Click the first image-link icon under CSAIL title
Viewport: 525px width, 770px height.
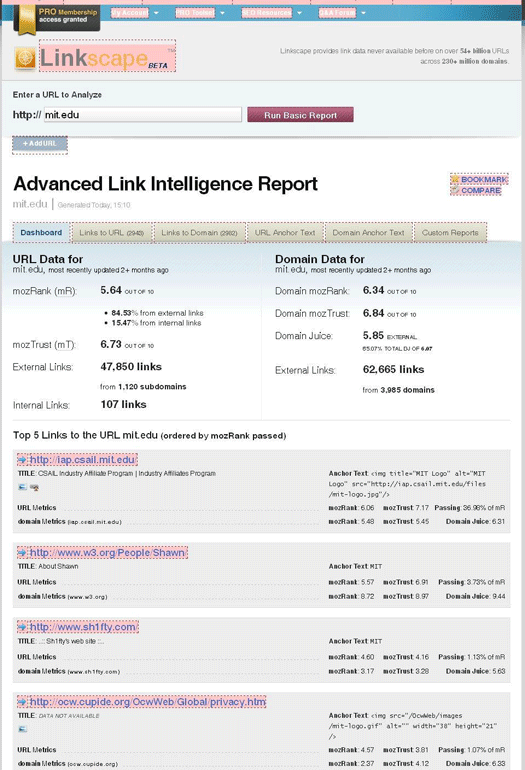click(22, 487)
